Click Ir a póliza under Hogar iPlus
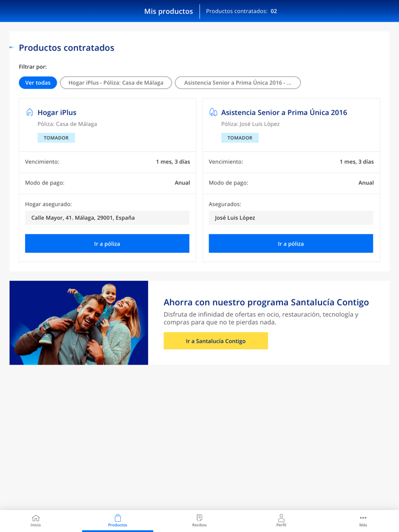Viewport: 399px width, 532px height. pyautogui.click(x=107, y=244)
